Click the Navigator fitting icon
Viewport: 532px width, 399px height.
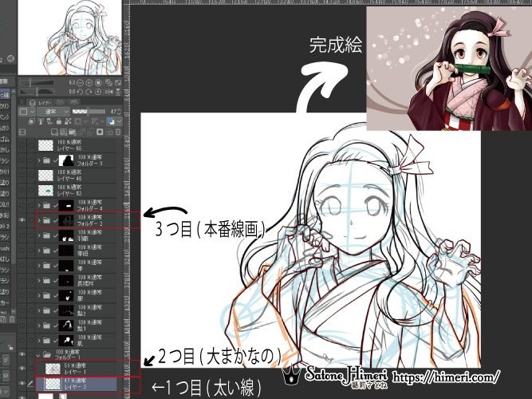(108, 82)
